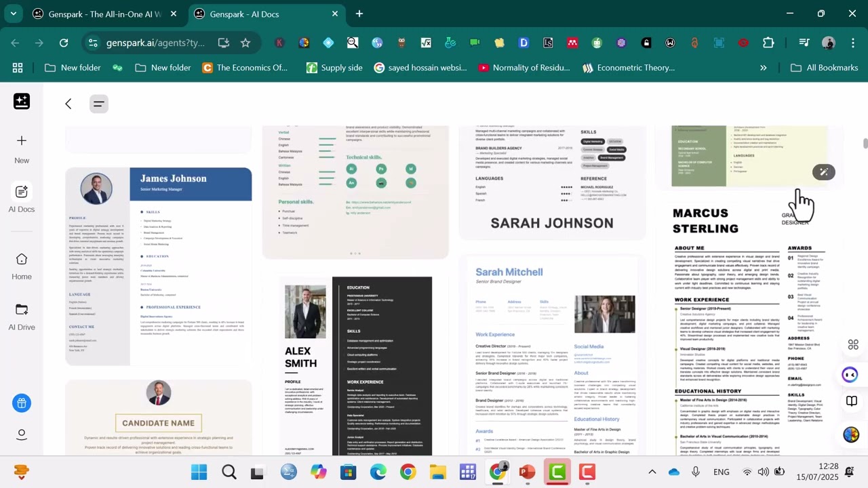Toggle the sidebar menu lines icon
Screen dimensions: 868x488
coord(98,104)
